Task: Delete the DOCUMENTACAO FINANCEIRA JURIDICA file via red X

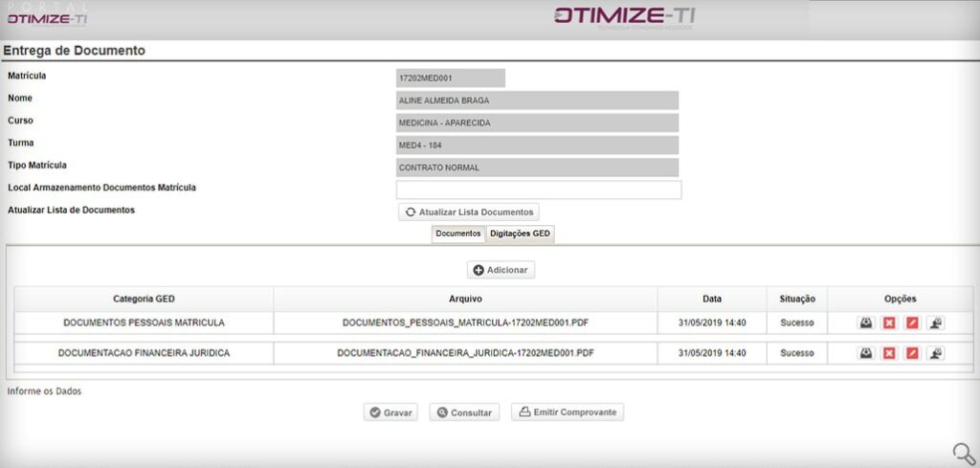Action: (889, 353)
